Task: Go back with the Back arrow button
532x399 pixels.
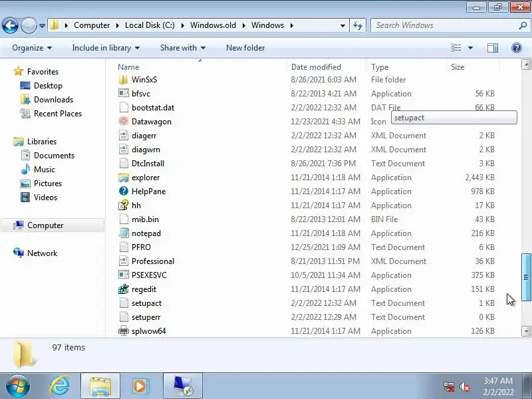Action: (10, 25)
